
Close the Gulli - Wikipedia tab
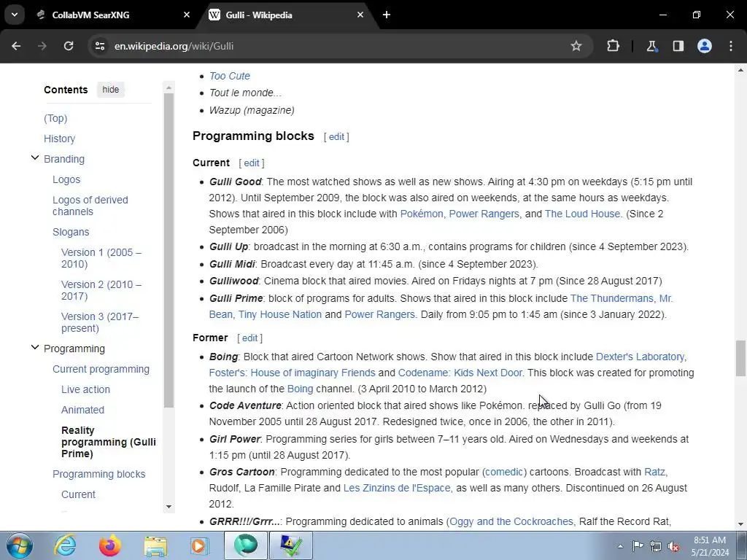click(360, 15)
